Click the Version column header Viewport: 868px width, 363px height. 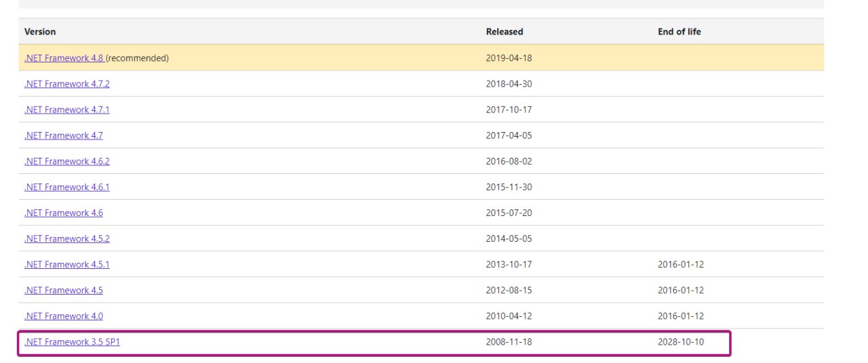pos(40,32)
